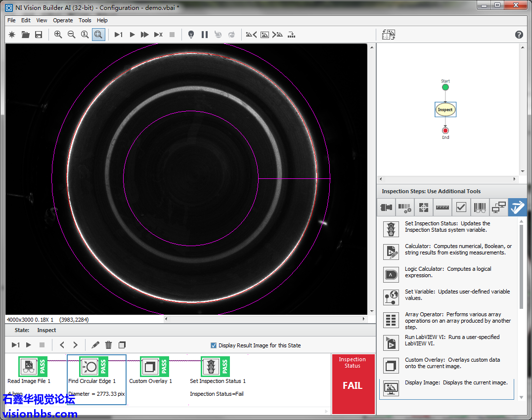
Task: Select the Identify Parts barcode palette tab
Action: tap(480, 208)
